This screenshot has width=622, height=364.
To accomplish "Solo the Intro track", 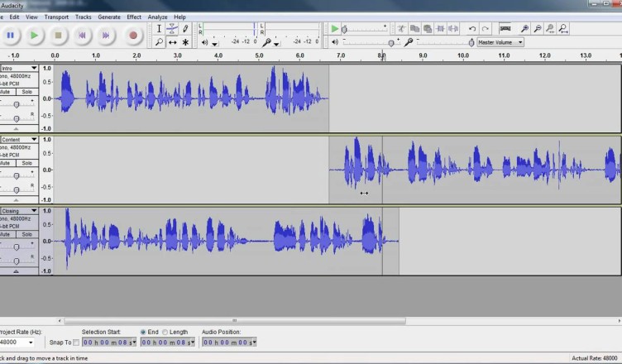I will coord(27,92).
